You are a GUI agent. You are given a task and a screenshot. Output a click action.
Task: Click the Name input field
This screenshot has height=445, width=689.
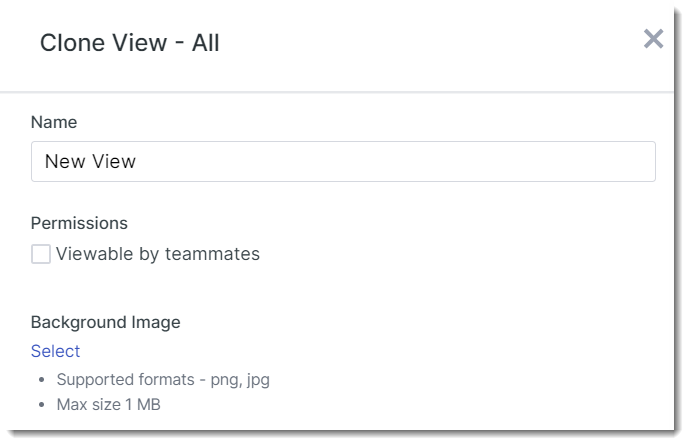click(343, 162)
